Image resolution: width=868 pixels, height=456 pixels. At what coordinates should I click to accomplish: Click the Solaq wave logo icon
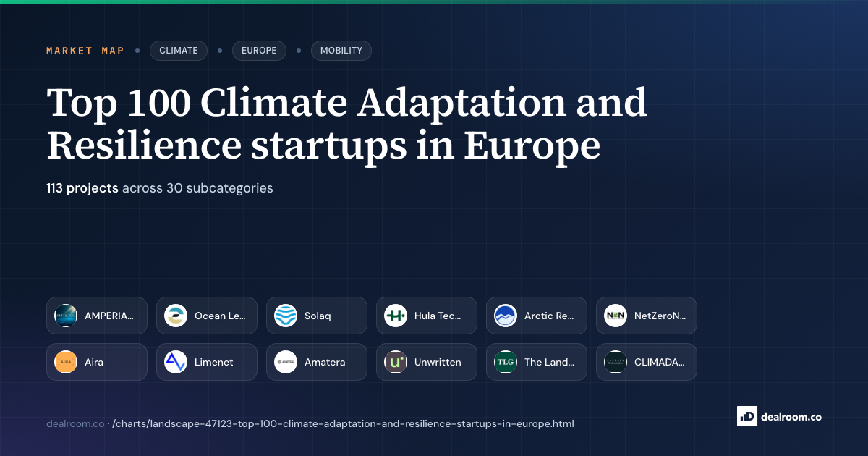pos(286,316)
